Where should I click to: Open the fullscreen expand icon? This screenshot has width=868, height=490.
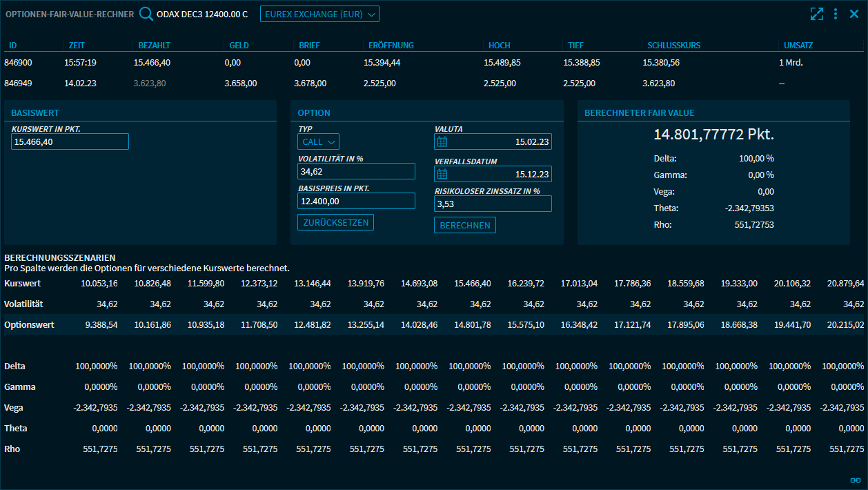pyautogui.click(x=817, y=14)
